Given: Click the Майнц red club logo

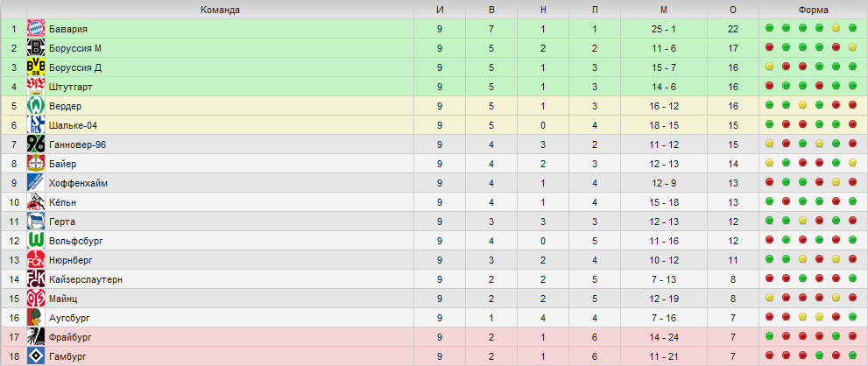Looking at the screenshot, I should tap(36, 299).
